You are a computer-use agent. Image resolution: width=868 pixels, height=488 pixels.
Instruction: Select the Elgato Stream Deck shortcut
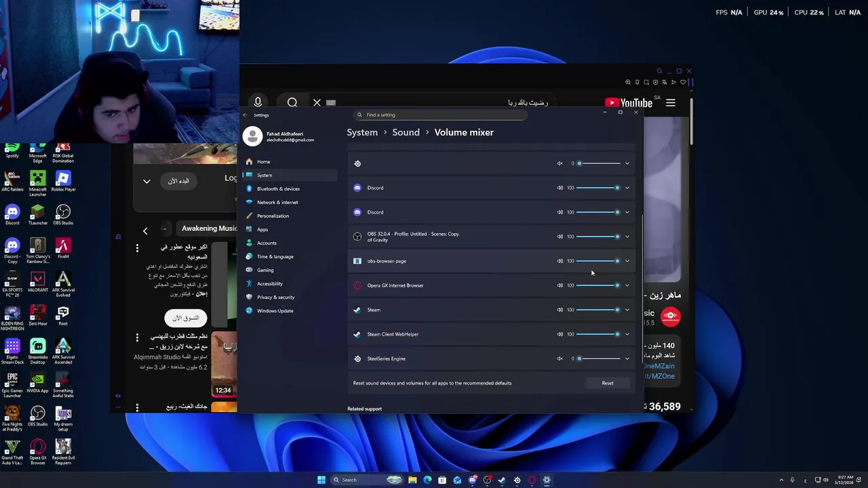[12, 352]
